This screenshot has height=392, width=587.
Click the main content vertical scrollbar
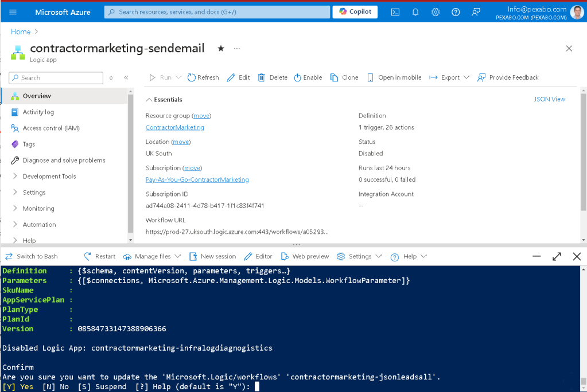click(x=583, y=151)
